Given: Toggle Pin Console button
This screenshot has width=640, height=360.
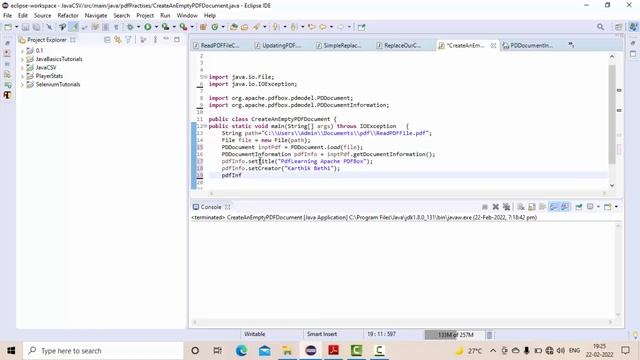Looking at the screenshot, I should [x=579, y=207].
